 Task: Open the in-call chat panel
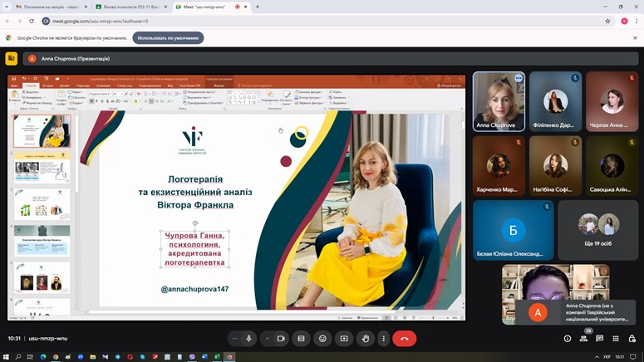point(600,339)
